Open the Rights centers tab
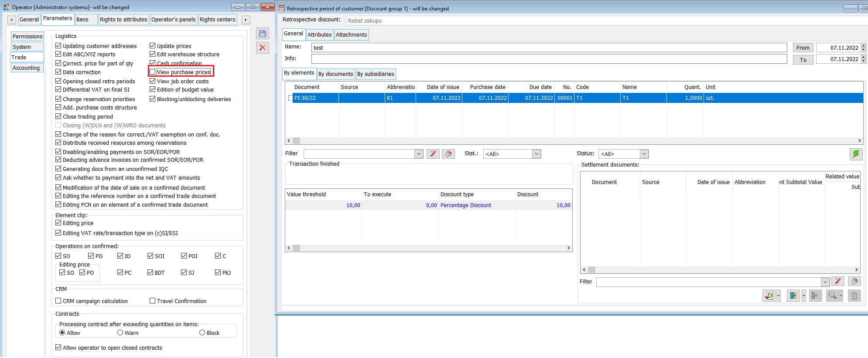Image resolution: width=868 pixels, height=358 pixels. (x=218, y=20)
